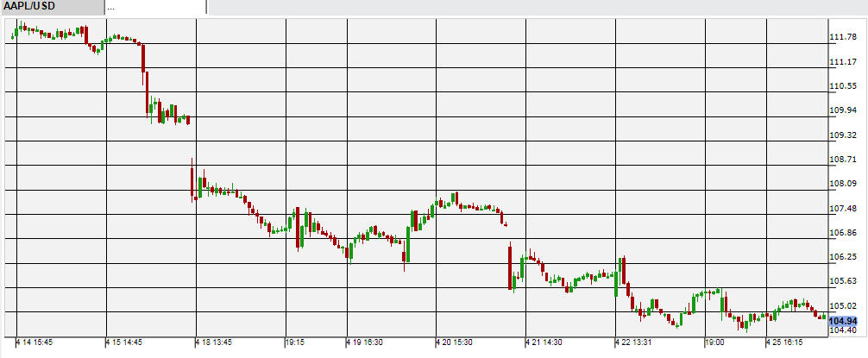
Task: Select the 4 22 13:31 time marker
Action: point(635,342)
